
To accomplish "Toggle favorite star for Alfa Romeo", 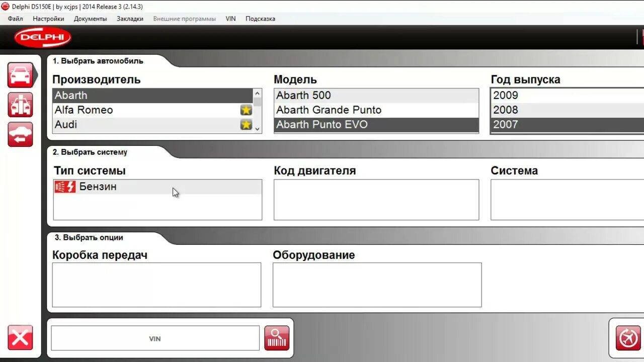I will click(x=246, y=110).
